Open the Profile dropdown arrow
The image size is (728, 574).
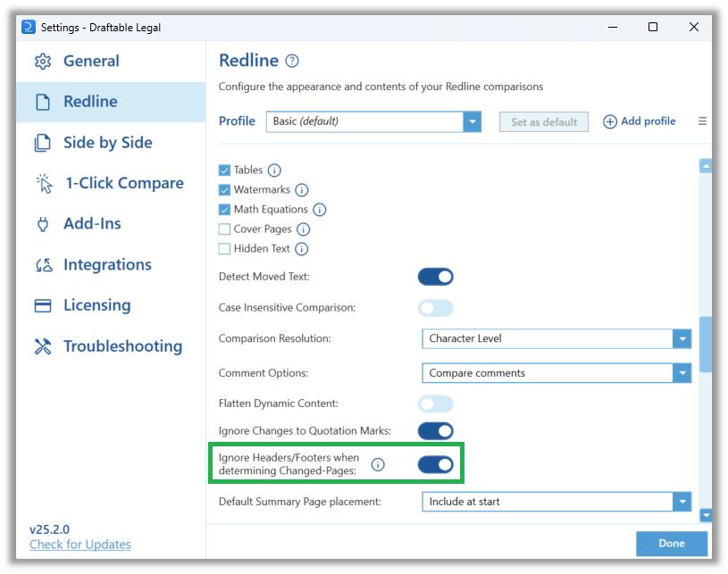(x=473, y=122)
